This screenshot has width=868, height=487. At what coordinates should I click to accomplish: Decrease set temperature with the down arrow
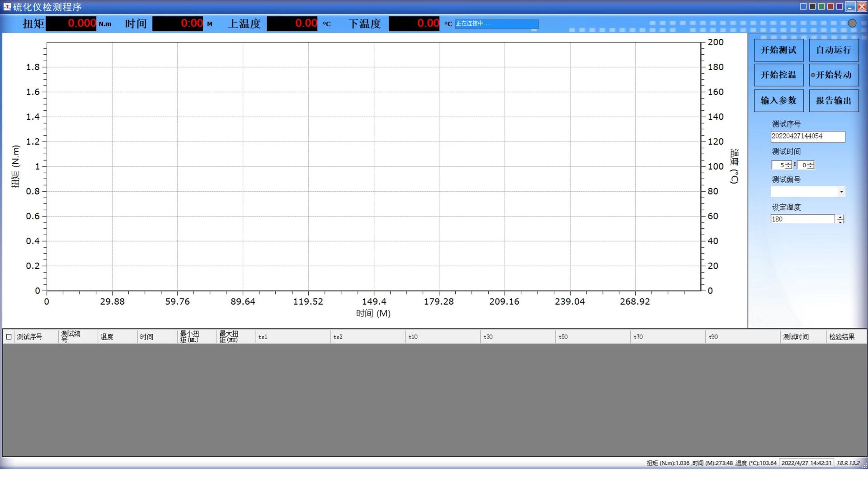point(840,221)
